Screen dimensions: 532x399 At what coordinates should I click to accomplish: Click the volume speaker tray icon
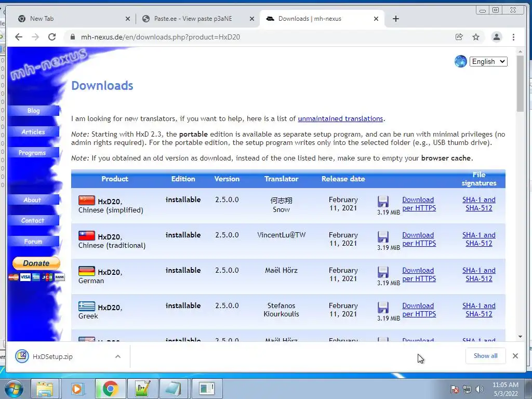click(480, 389)
